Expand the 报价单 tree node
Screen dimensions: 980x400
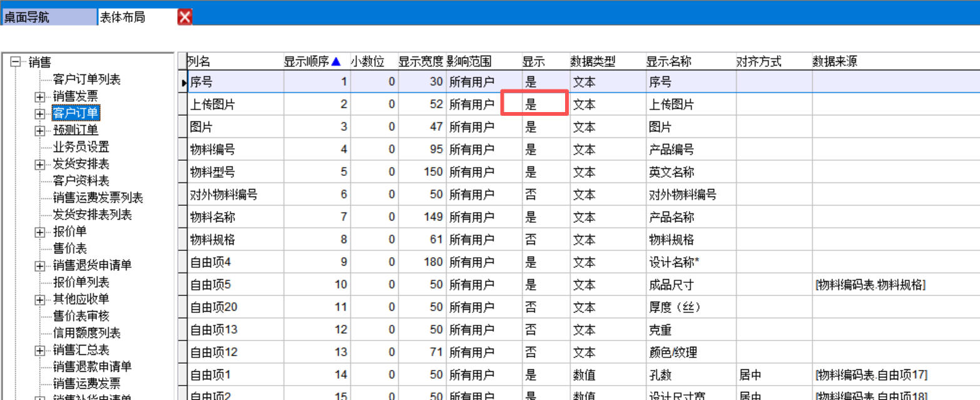coord(40,232)
